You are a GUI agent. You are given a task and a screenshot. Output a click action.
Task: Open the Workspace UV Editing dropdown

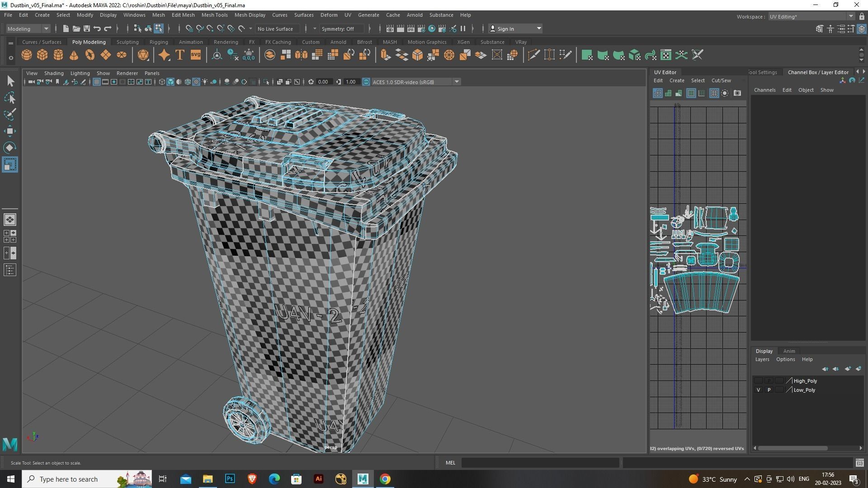click(x=811, y=16)
